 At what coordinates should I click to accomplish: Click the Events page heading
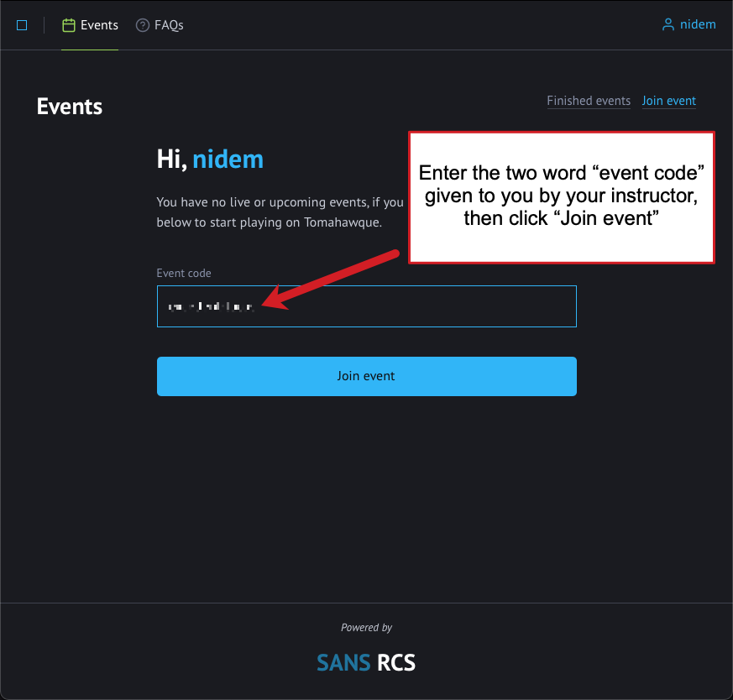pos(69,107)
